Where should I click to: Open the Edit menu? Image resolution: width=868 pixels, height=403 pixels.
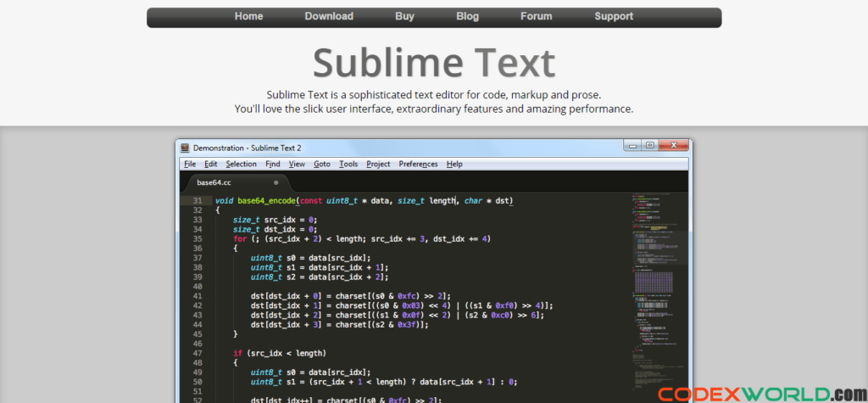tap(210, 164)
